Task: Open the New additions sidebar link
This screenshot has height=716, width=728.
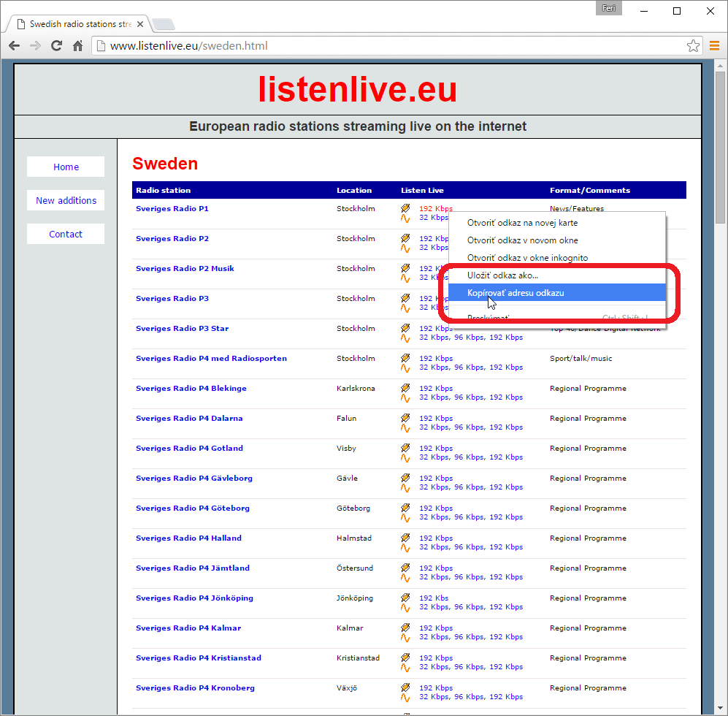Action: pos(66,200)
